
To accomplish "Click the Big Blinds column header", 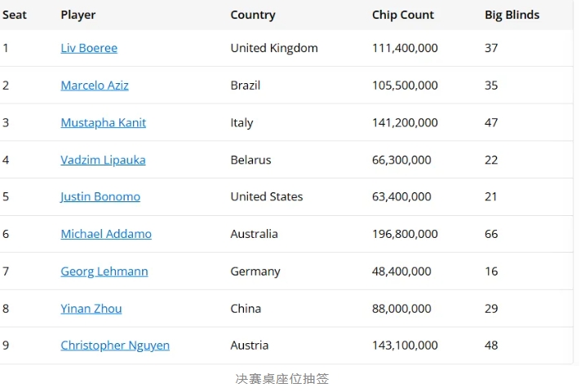I will (512, 15).
